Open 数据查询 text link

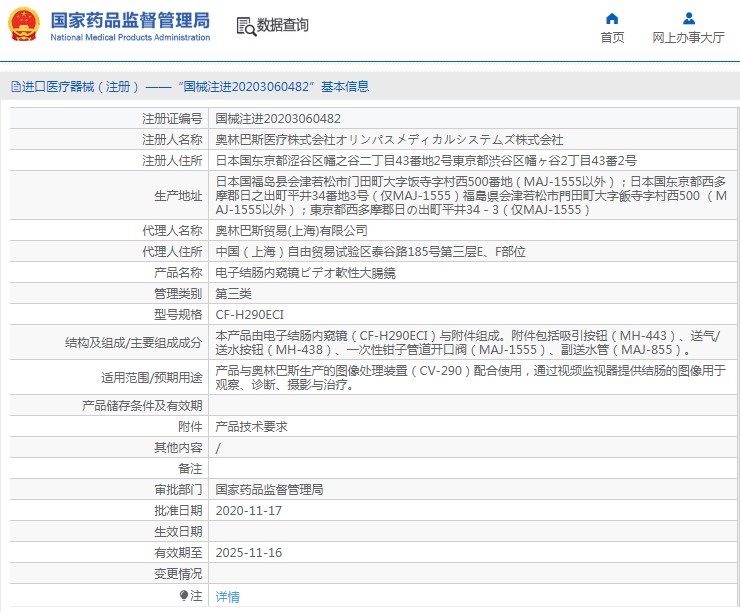coord(283,25)
